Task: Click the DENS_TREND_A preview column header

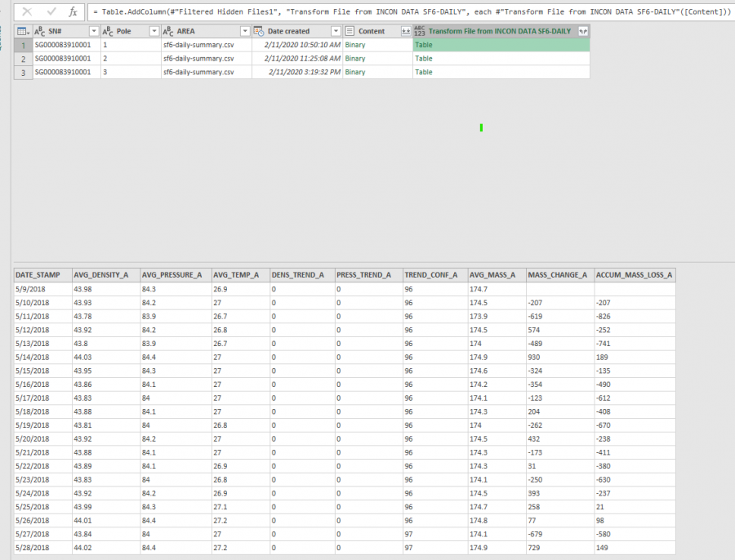Action: coord(302,275)
